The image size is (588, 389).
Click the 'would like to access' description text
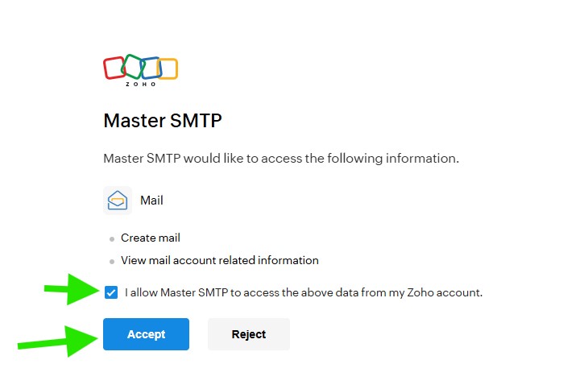tap(281, 158)
